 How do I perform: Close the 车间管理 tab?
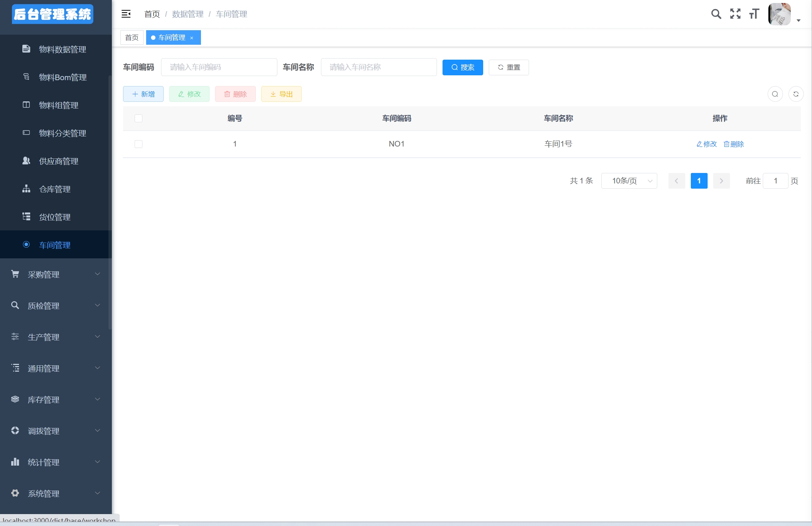(x=192, y=38)
